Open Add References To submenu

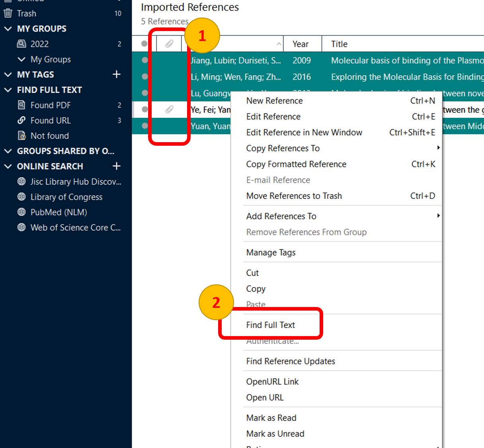click(343, 216)
